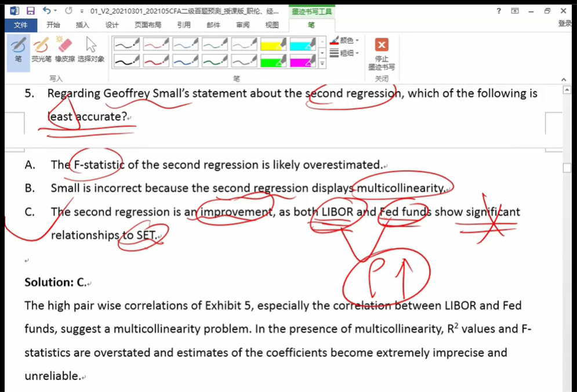Image resolution: width=577 pixels, height=392 pixels.
Task: Open the pen Thickness (粗细) dropdown
Action: point(345,53)
